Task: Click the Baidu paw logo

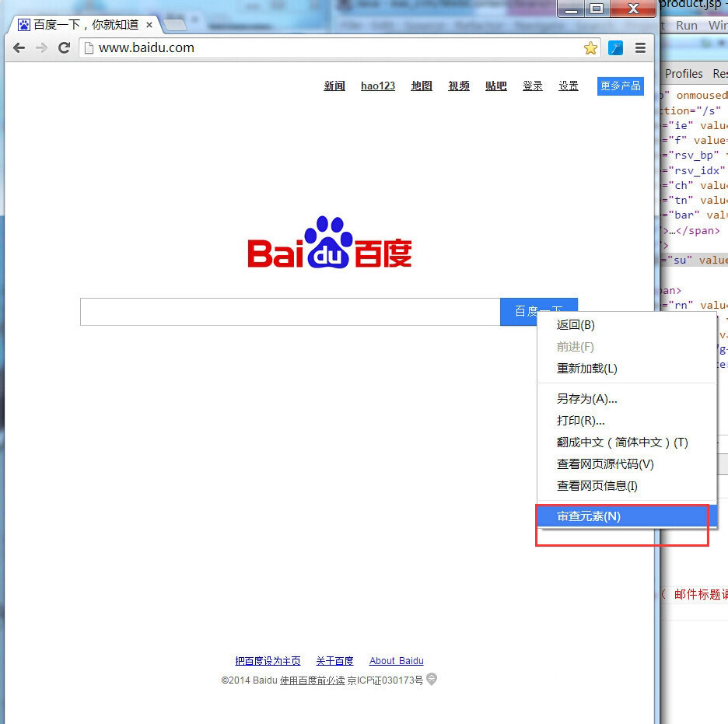Action: (329, 241)
